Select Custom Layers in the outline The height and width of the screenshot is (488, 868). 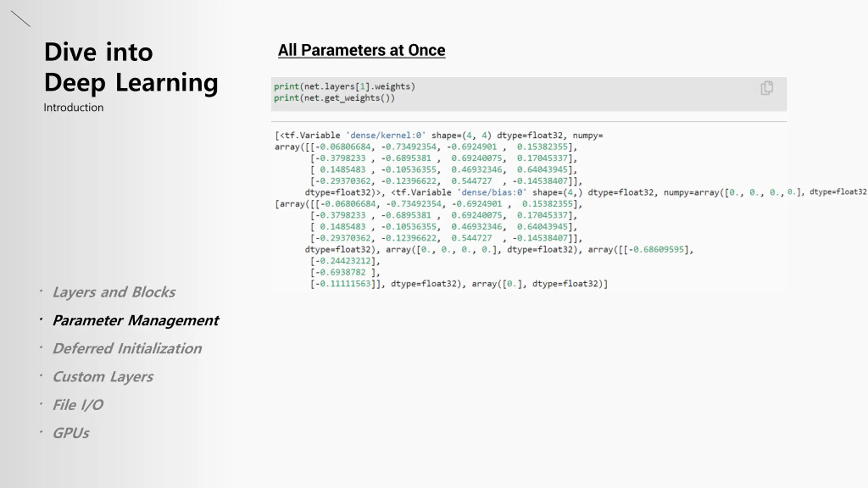click(103, 377)
